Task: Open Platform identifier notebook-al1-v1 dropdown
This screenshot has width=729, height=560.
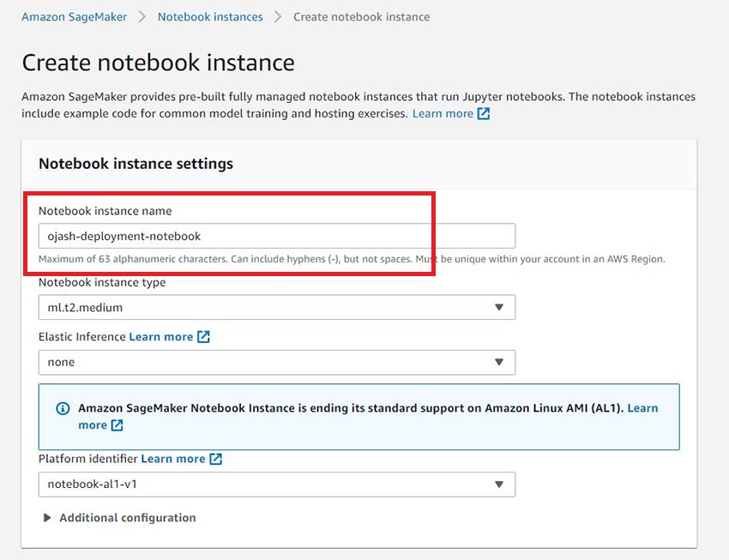Action: point(277,485)
